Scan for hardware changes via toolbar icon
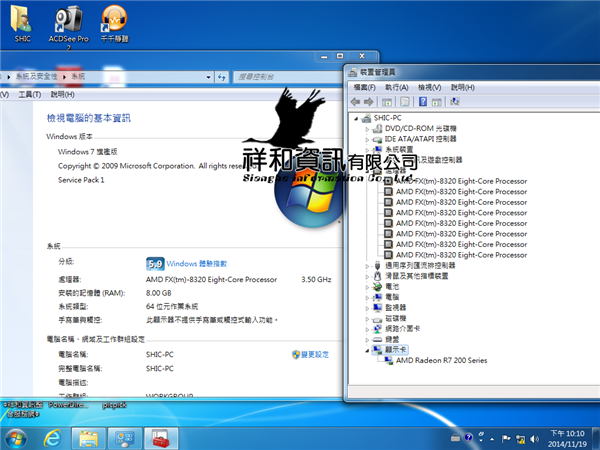Image resolution: width=600 pixels, height=450 pixels. (455, 102)
